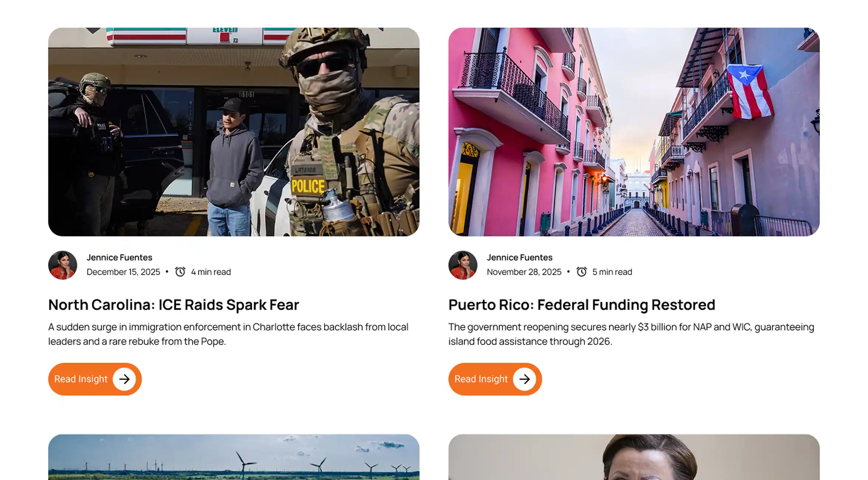Click Jennice Fuentes avatar under ICE raids photo
This screenshot has width=868, height=480.
pyautogui.click(x=63, y=265)
